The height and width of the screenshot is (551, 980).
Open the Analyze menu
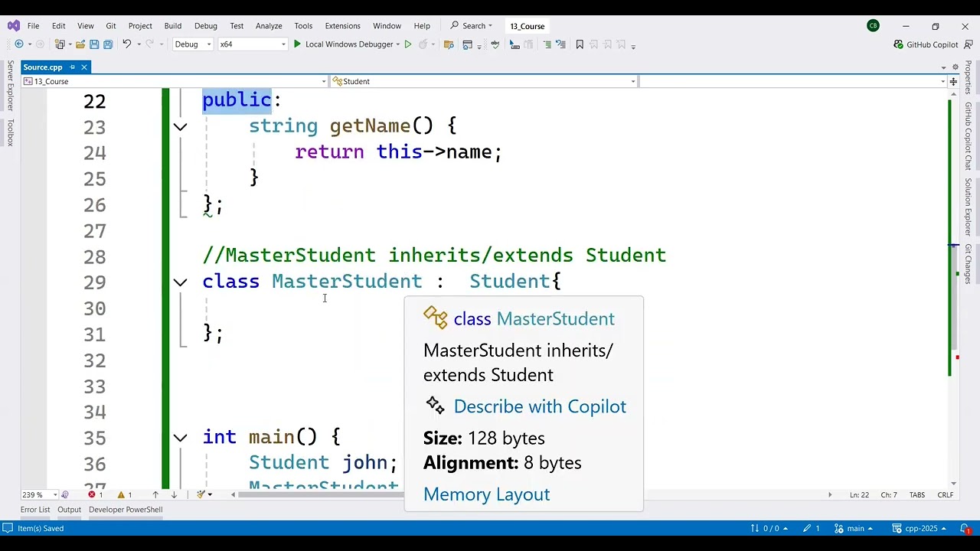tap(269, 26)
